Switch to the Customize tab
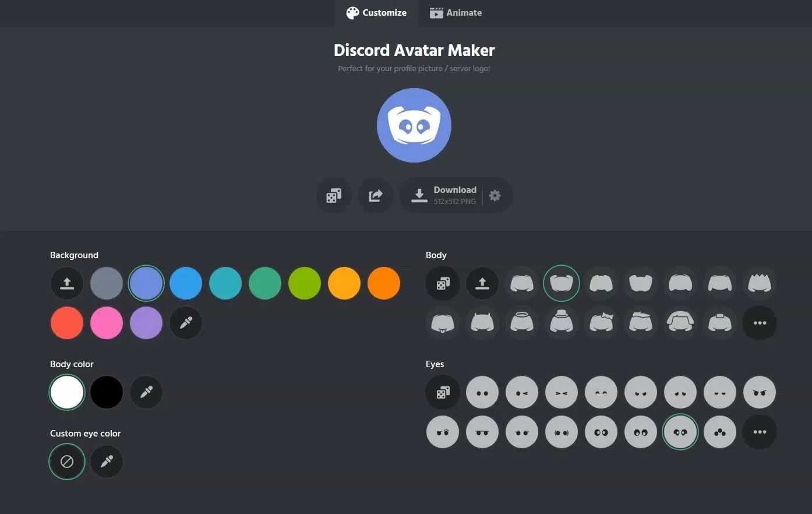 pyautogui.click(x=376, y=13)
